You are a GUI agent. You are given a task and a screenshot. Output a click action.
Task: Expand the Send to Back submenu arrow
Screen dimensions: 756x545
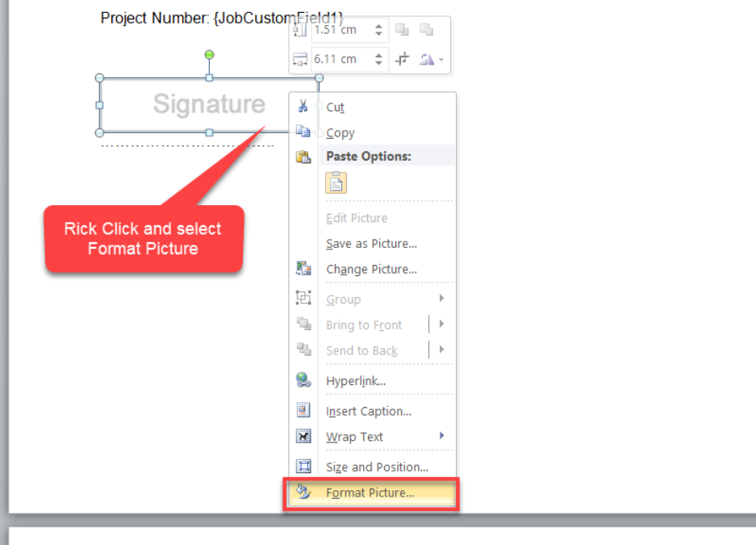tap(441, 350)
